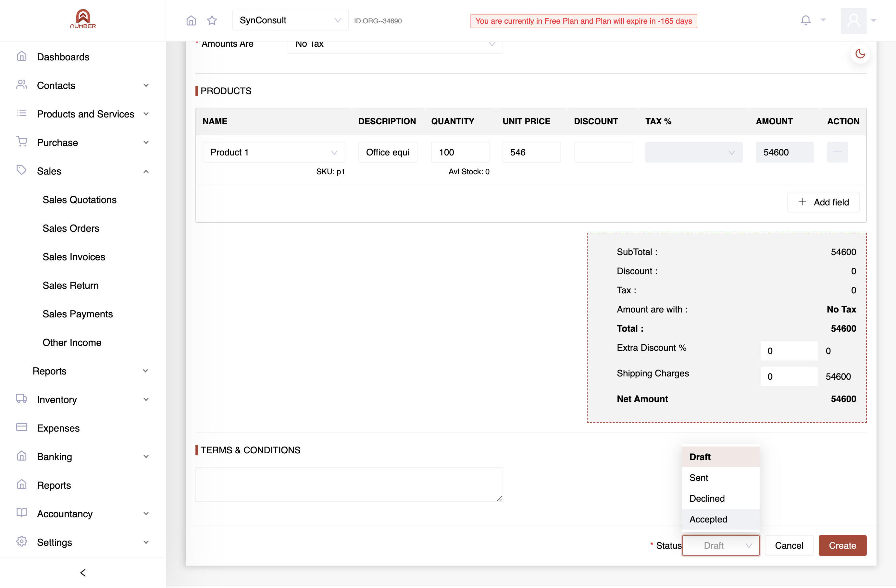Open the Amounts Are No Tax dropdown

pos(395,44)
